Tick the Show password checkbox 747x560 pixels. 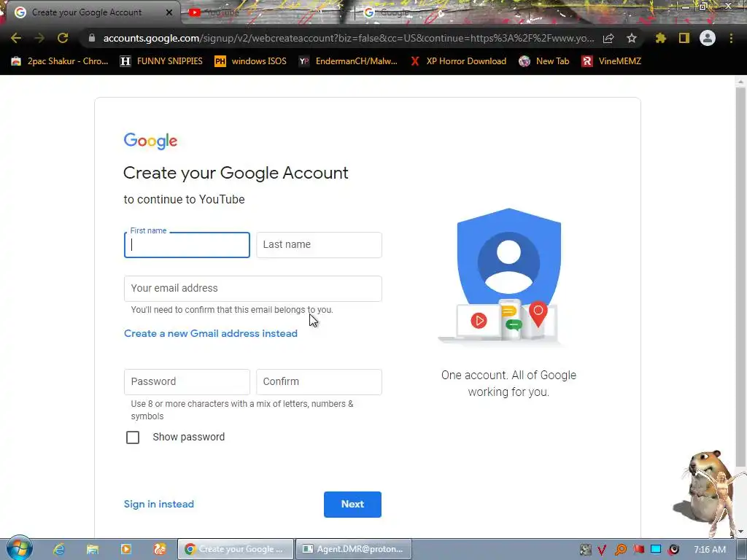[133, 437]
